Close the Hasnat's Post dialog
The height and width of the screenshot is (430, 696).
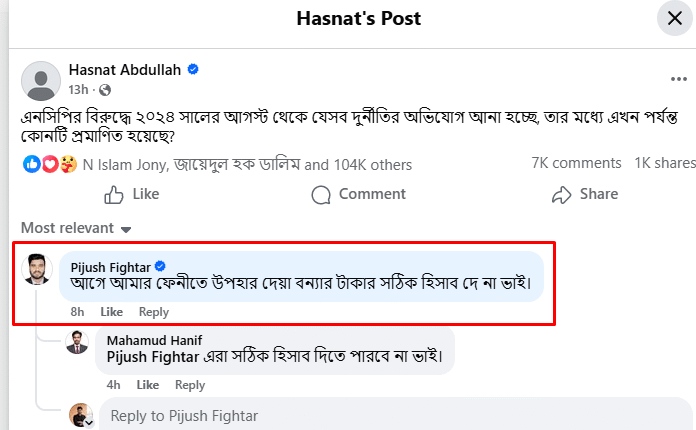tap(670, 19)
